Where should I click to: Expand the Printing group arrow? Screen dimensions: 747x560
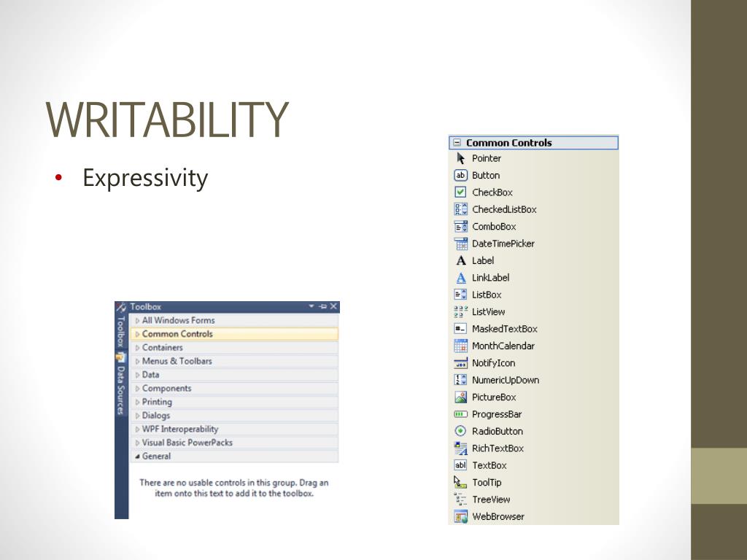click(x=137, y=402)
